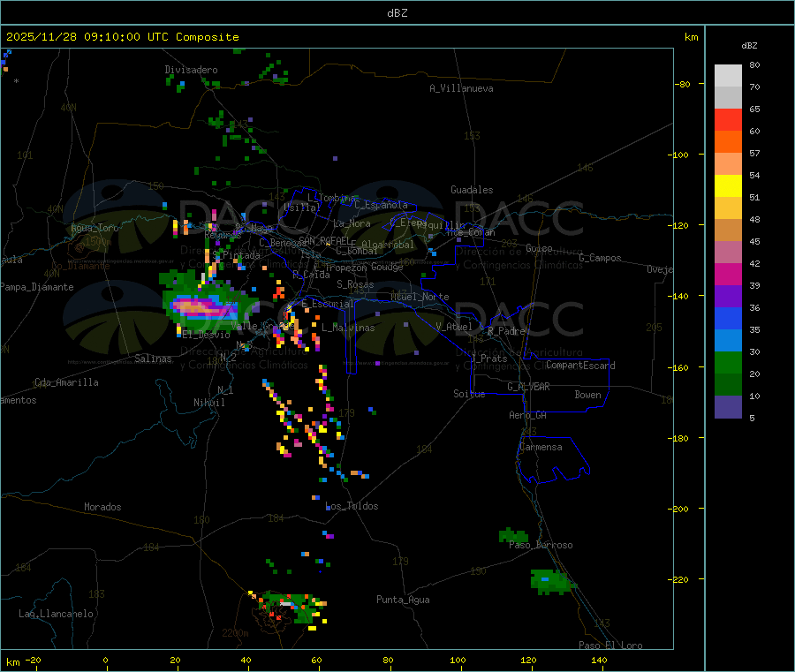Select the purple 36–39 dBZ legend swatch
Viewport: 795px width, 672px height.
click(728, 297)
